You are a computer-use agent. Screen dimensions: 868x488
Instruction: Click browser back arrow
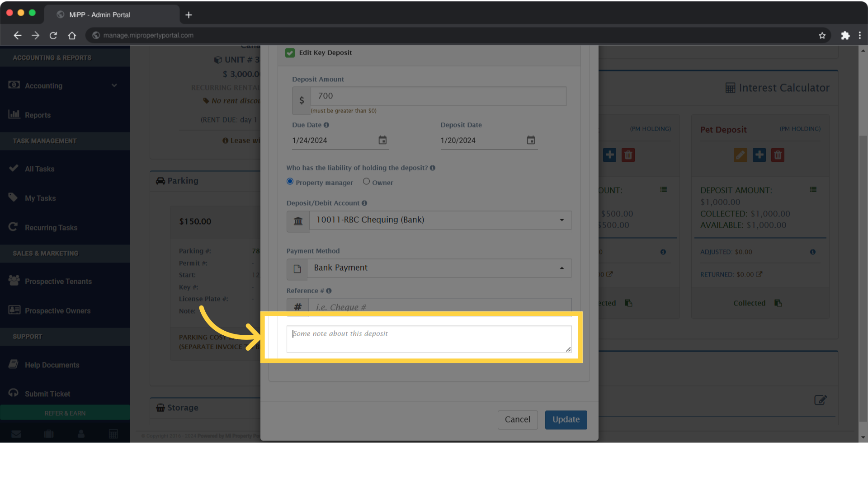(18, 36)
